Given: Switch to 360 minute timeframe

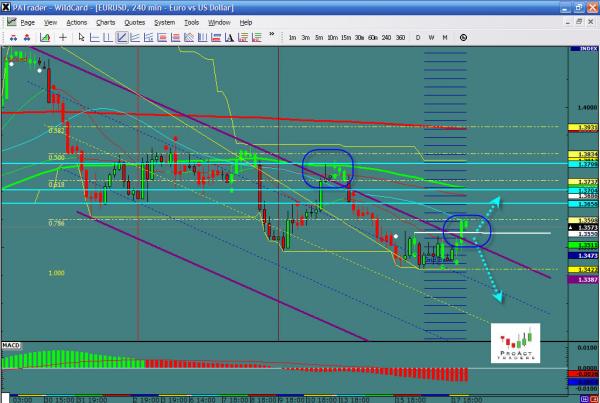Looking at the screenshot, I should (x=400, y=38).
